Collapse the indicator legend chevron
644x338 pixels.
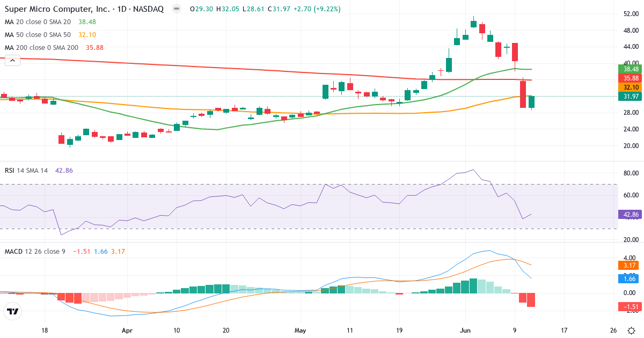[12, 61]
